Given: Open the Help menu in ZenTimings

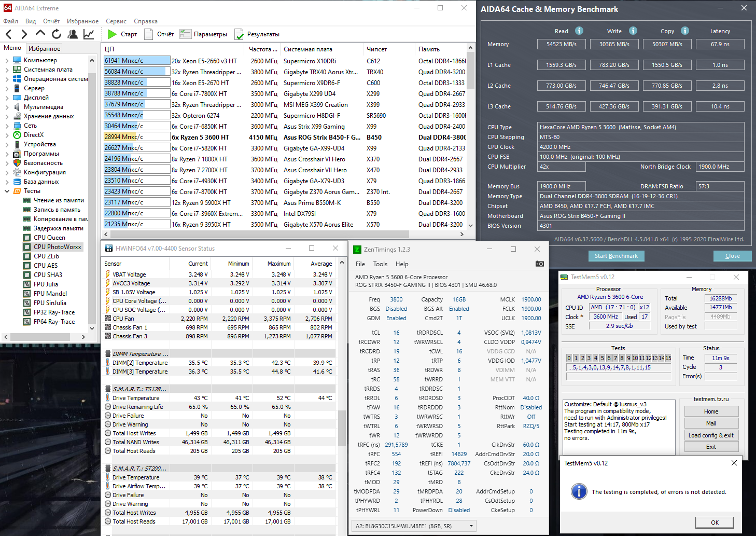Looking at the screenshot, I should [402, 264].
